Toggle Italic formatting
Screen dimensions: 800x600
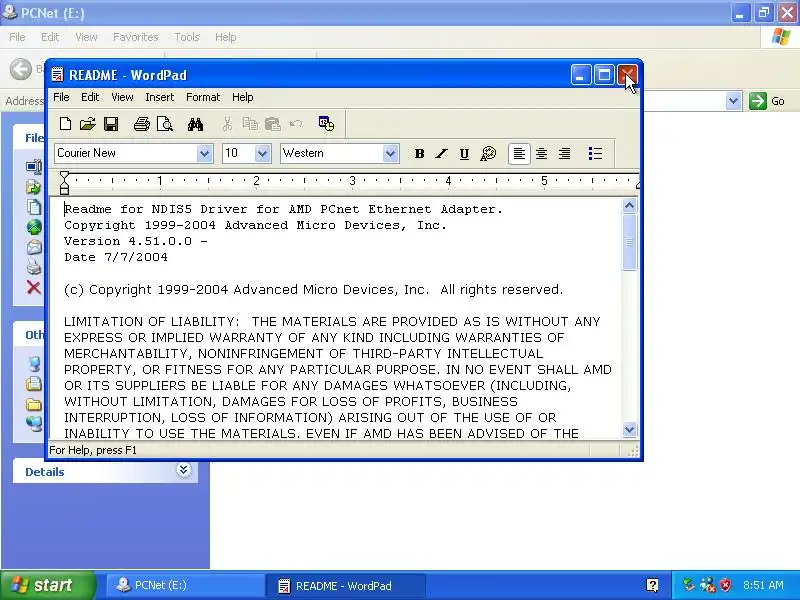(441, 154)
